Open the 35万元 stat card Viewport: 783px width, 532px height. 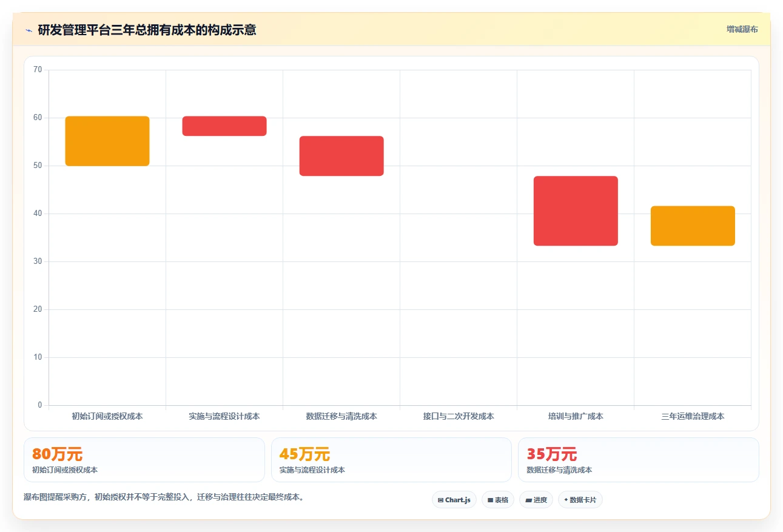pyautogui.click(x=639, y=460)
